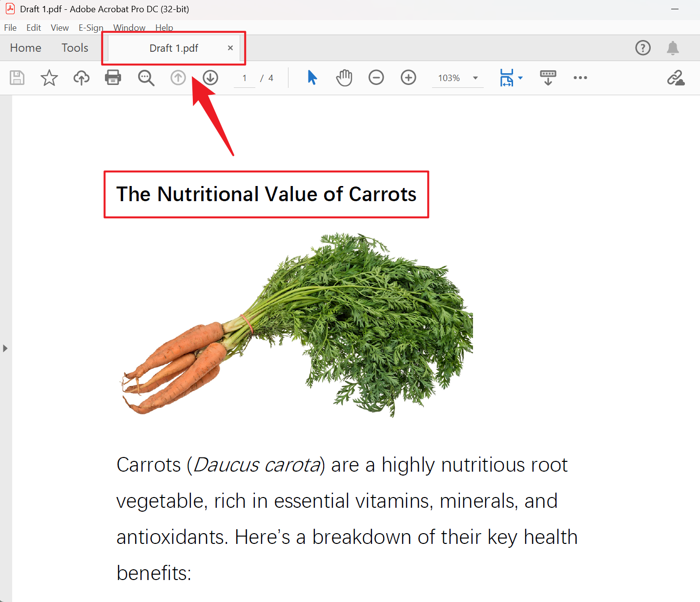The height and width of the screenshot is (602, 700).
Task: Open the Help question mark icon
Action: pos(643,48)
